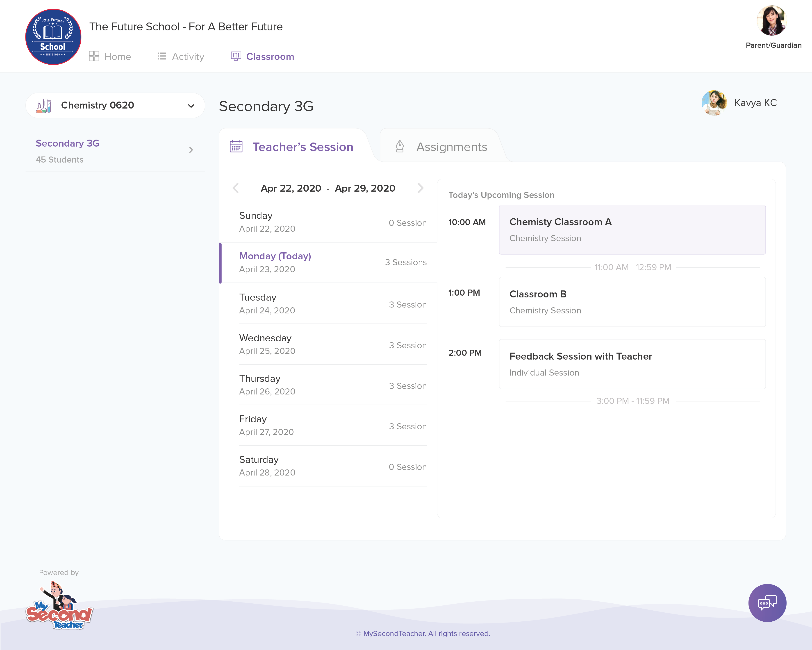The height and width of the screenshot is (650, 812).
Task: Click the MySecondTeacher logo
Action: tap(59, 605)
